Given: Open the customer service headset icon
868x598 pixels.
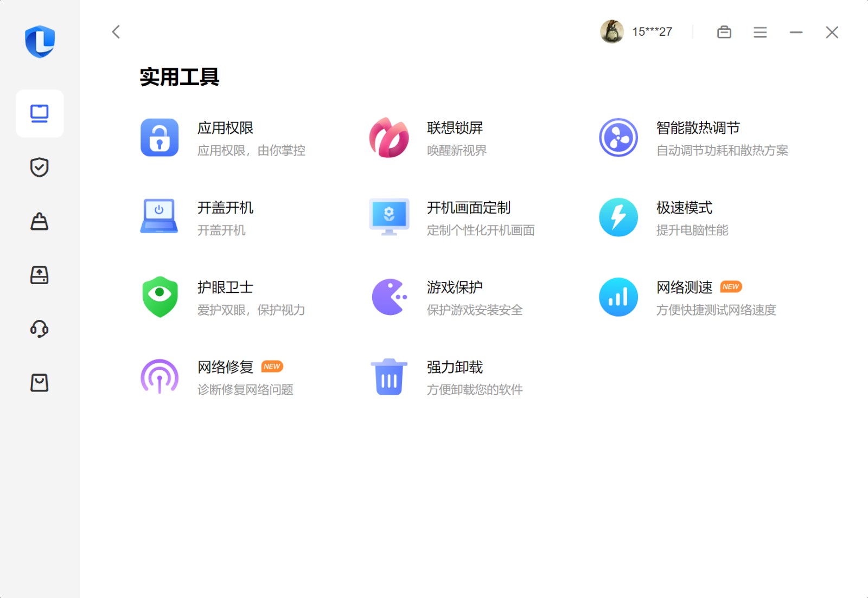Looking at the screenshot, I should point(40,329).
